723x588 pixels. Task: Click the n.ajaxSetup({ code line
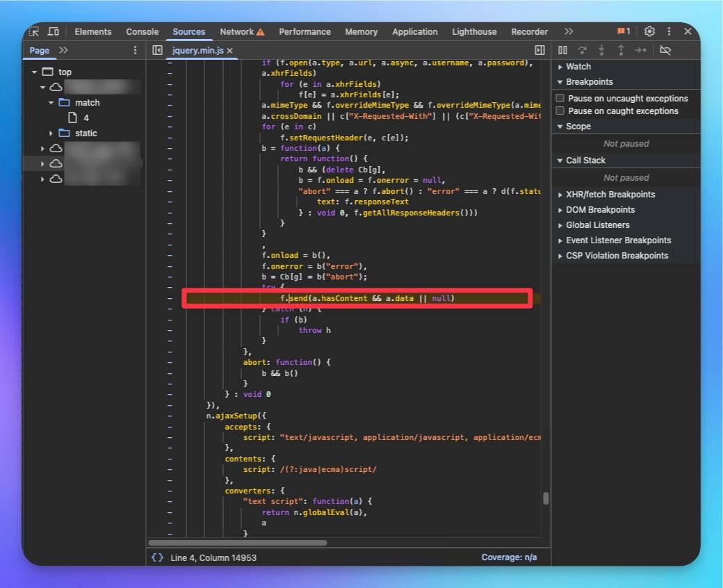click(x=236, y=416)
